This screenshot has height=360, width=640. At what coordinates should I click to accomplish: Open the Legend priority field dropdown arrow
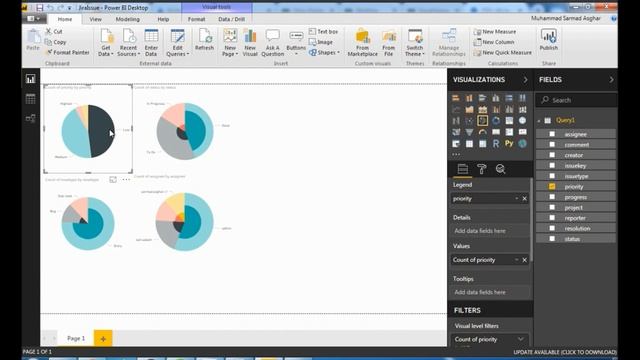[517, 199]
